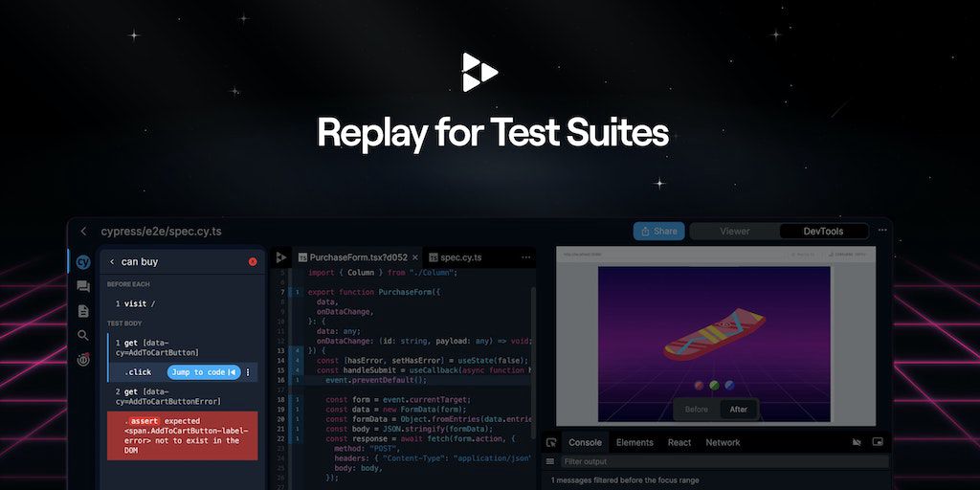980x490 pixels.
Task: Open the sources file explorer icon
Action: click(83, 311)
